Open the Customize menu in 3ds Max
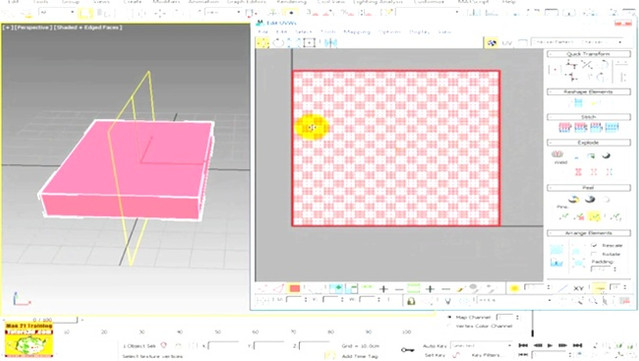639x361 pixels. [x=429, y=2]
